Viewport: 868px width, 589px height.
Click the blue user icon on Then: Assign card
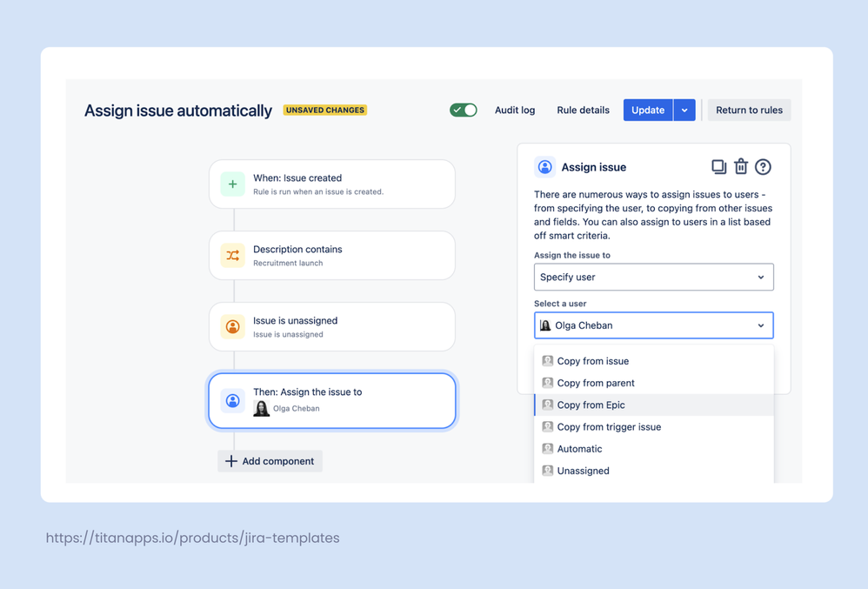click(232, 400)
